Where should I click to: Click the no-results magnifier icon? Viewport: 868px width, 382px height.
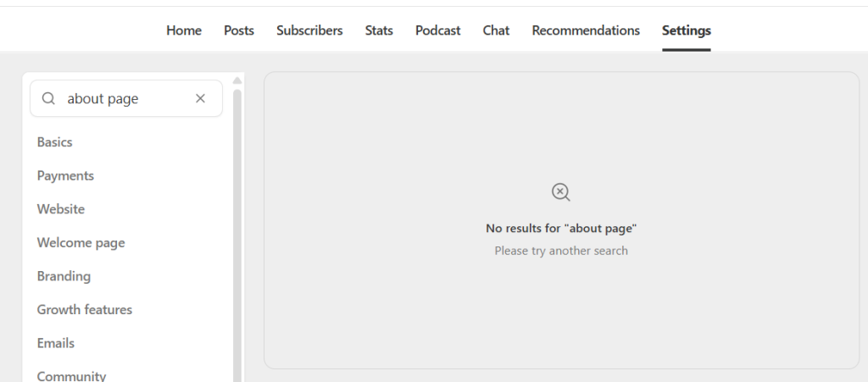pyautogui.click(x=561, y=191)
